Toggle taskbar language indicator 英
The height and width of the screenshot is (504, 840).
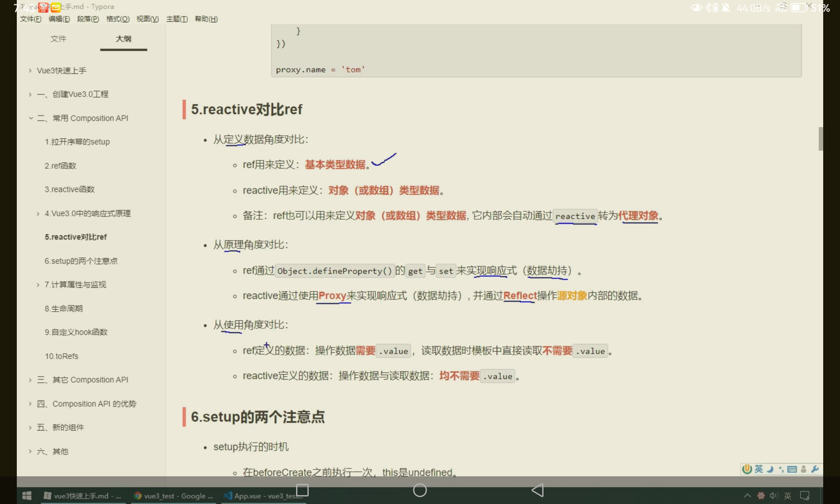coord(788,496)
